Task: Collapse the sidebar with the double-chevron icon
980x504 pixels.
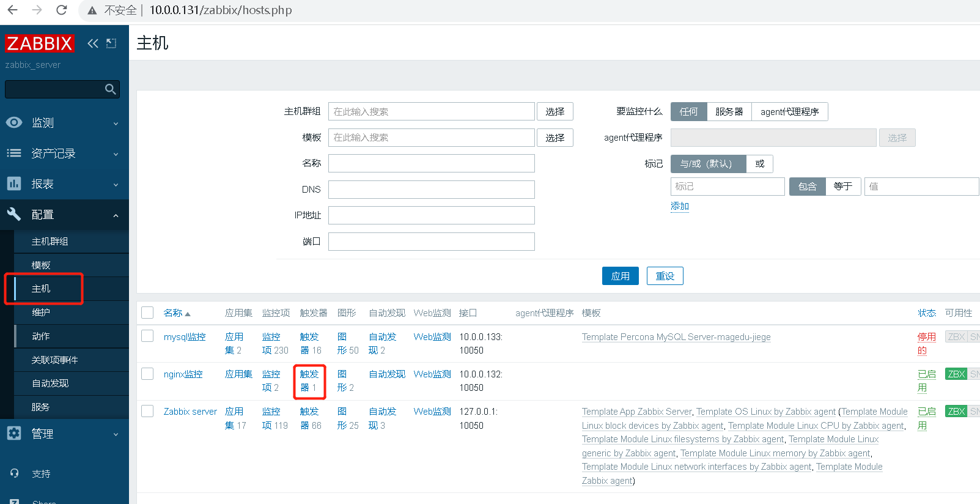Action: click(x=93, y=43)
